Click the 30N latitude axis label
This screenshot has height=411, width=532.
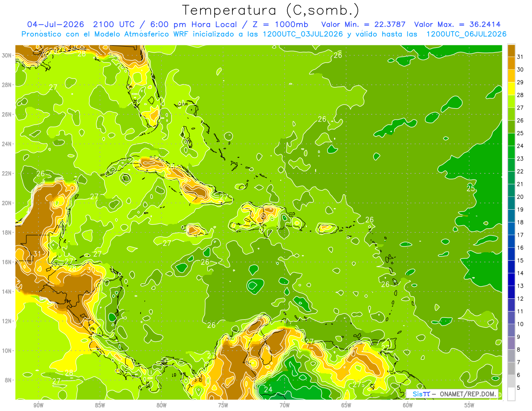pos(7,55)
